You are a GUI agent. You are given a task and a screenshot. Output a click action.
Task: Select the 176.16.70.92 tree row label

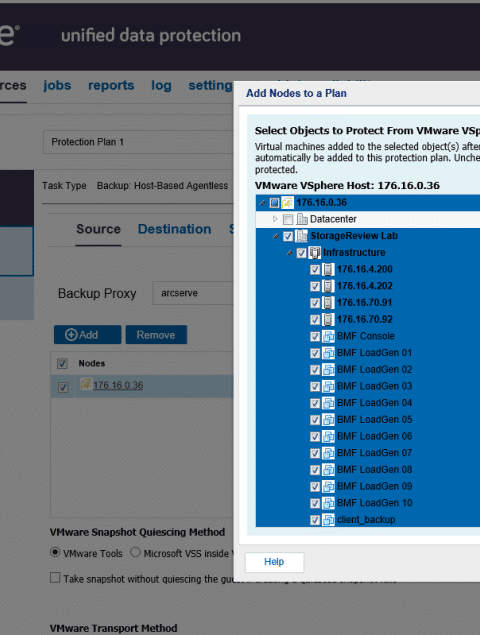pyautogui.click(x=365, y=320)
